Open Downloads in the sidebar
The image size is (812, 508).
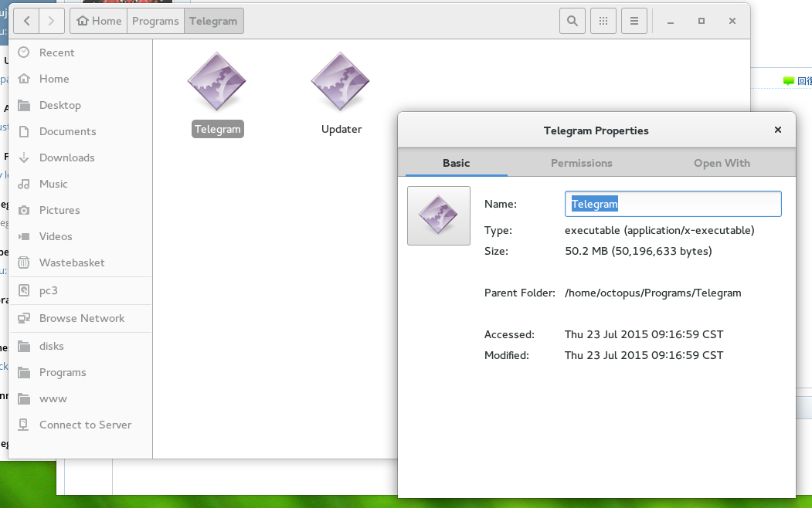click(80, 157)
